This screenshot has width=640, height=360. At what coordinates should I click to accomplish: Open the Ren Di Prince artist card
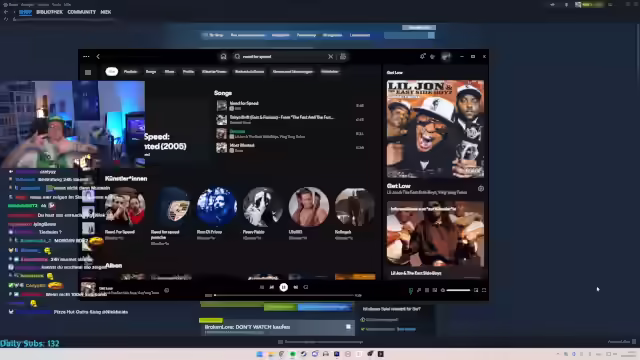(x=217, y=213)
